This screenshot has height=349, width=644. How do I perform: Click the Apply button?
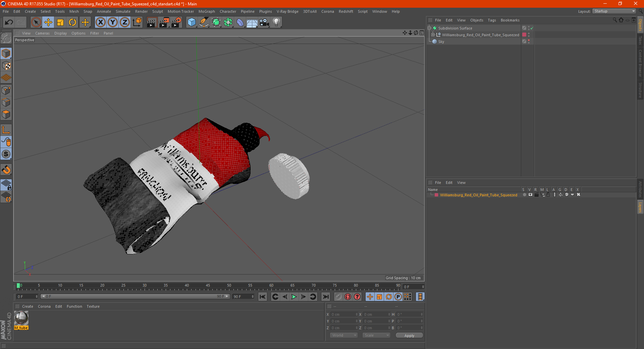[409, 336]
